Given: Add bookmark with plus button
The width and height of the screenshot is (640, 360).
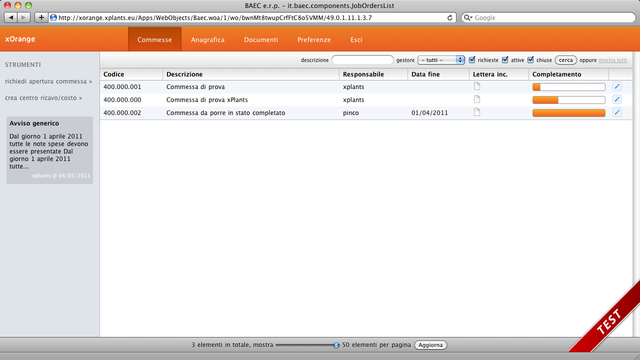Looking at the screenshot, I should click(x=41, y=18).
